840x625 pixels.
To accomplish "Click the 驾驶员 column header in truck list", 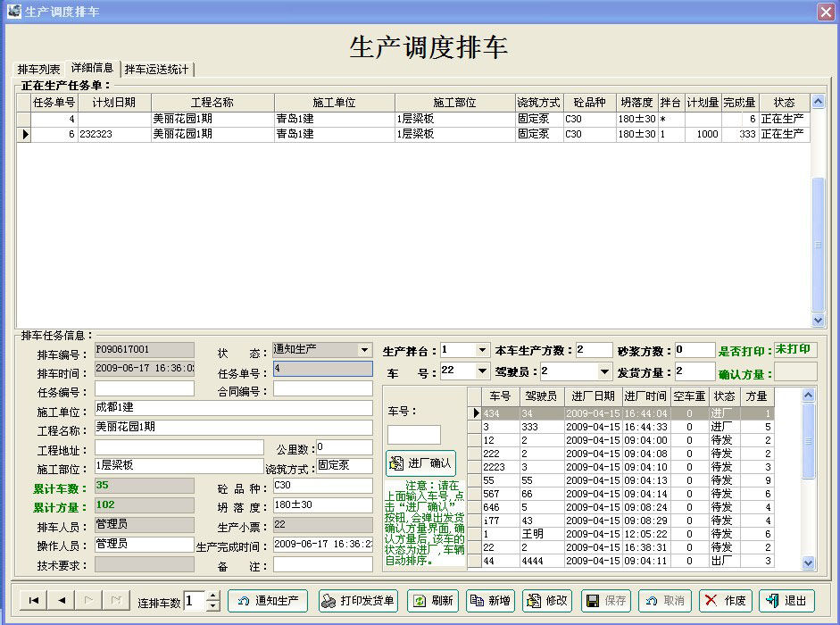I will (x=542, y=396).
